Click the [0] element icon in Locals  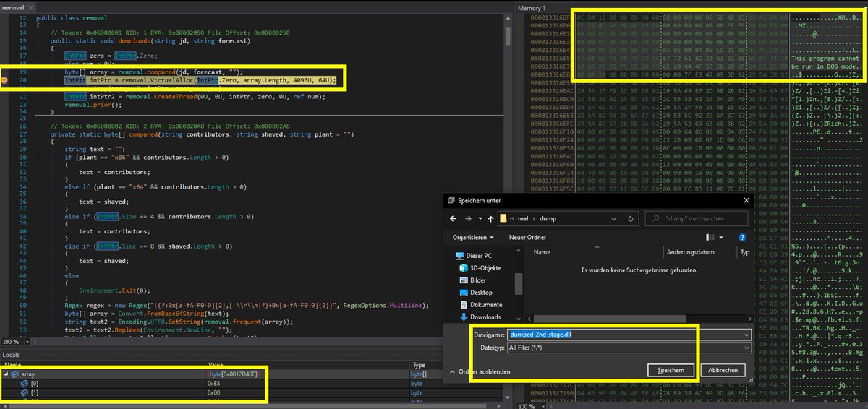tap(24, 384)
